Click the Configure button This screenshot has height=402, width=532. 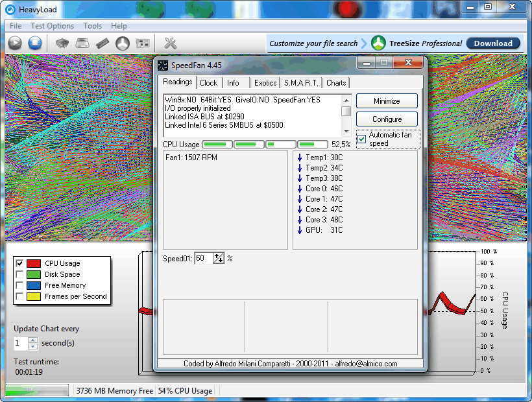(387, 119)
